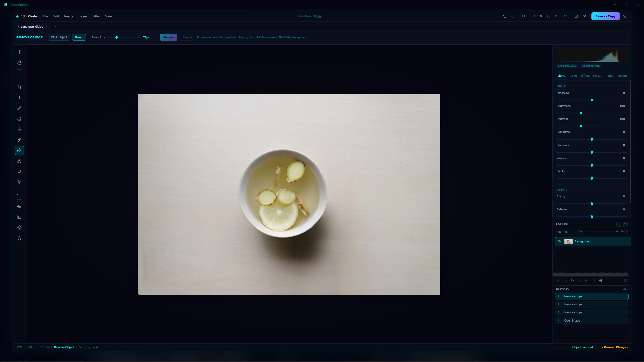The height and width of the screenshot is (362, 644).
Task: Click the zoom out magnifier
Action: [524, 16]
